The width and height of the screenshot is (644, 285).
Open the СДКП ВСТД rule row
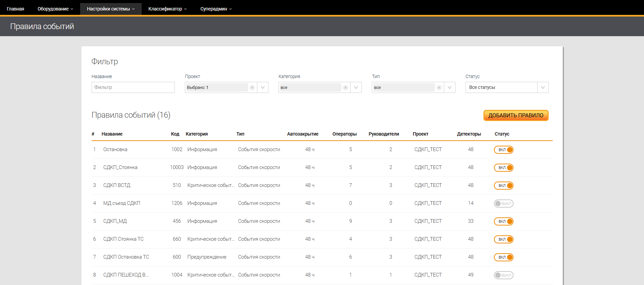click(x=117, y=185)
